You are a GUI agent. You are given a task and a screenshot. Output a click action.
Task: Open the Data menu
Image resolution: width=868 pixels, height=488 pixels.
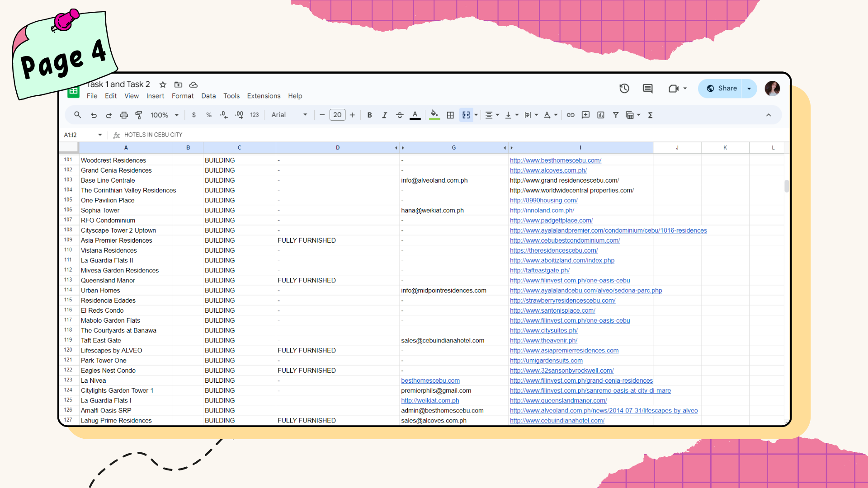(208, 96)
